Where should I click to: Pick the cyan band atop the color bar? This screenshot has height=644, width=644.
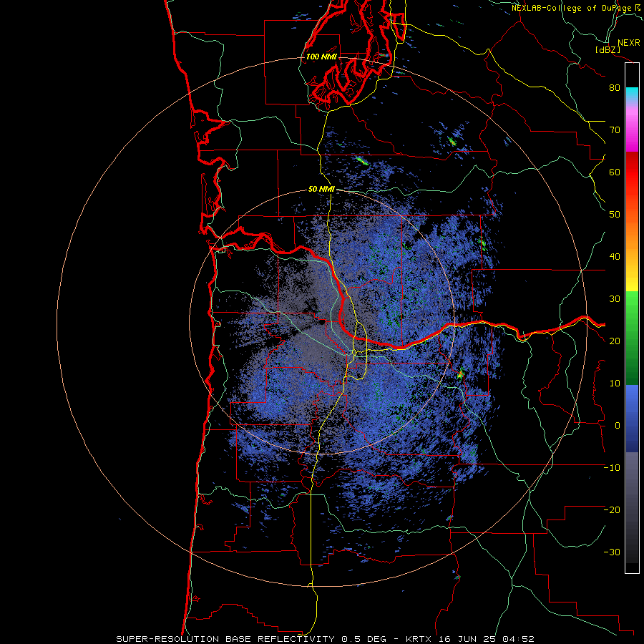pos(632,94)
